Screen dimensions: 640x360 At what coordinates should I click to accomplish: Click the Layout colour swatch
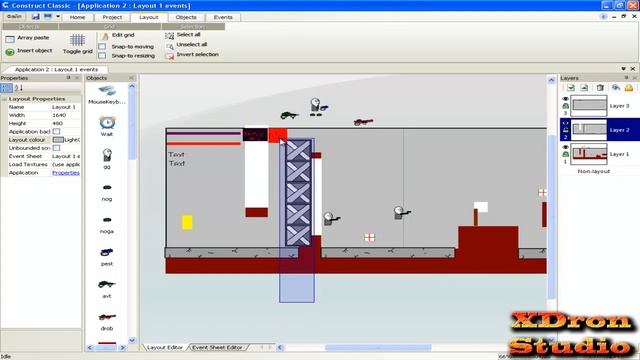click(58, 140)
